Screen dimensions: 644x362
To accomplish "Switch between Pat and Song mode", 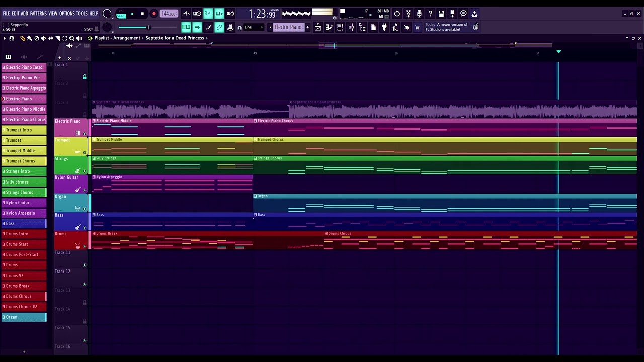I will [x=121, y=14].
